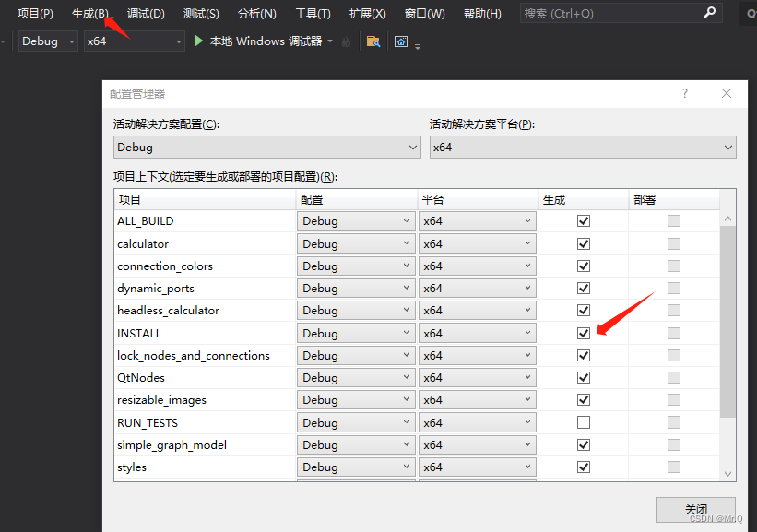
Task: Click the search magnifier icon
Action: [709, 13]
